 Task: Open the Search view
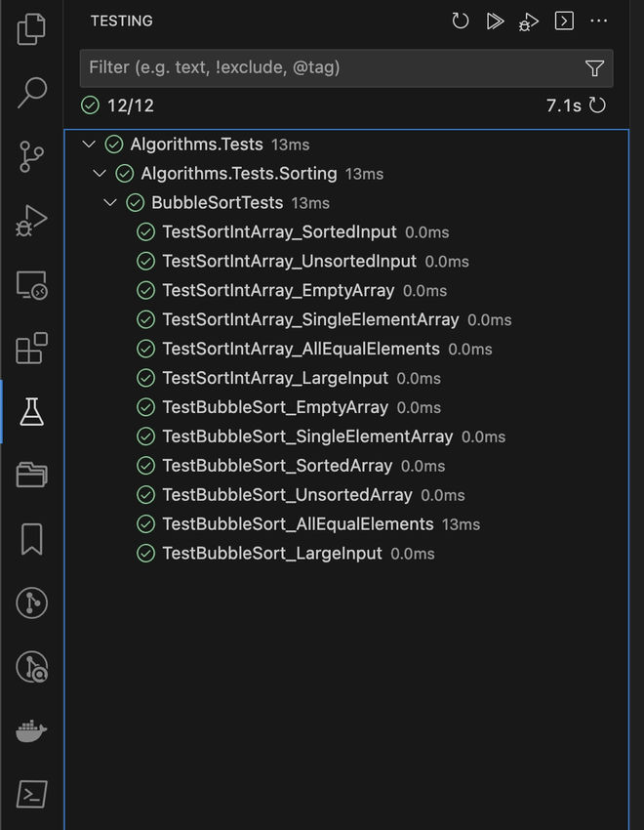(x=31, y=93)
